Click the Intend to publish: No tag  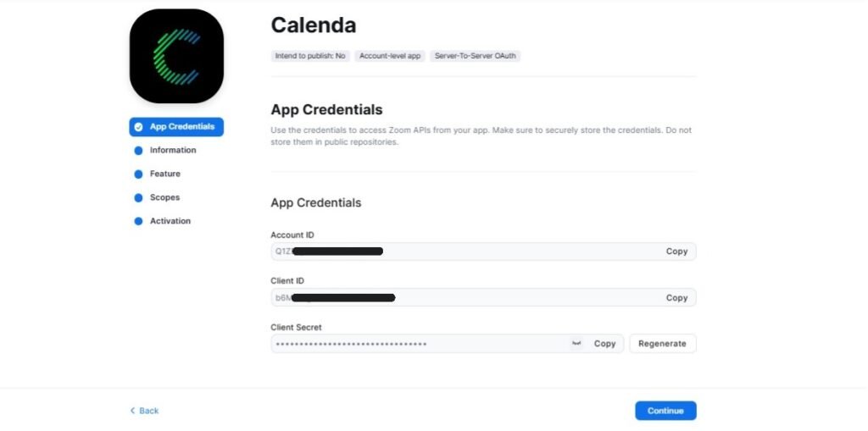click(310, 56)
